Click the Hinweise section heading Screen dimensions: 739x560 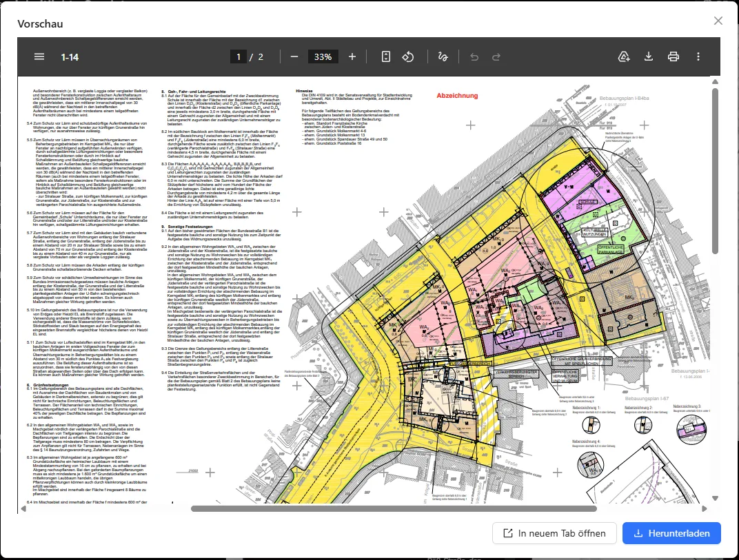[x=304, y=91]
